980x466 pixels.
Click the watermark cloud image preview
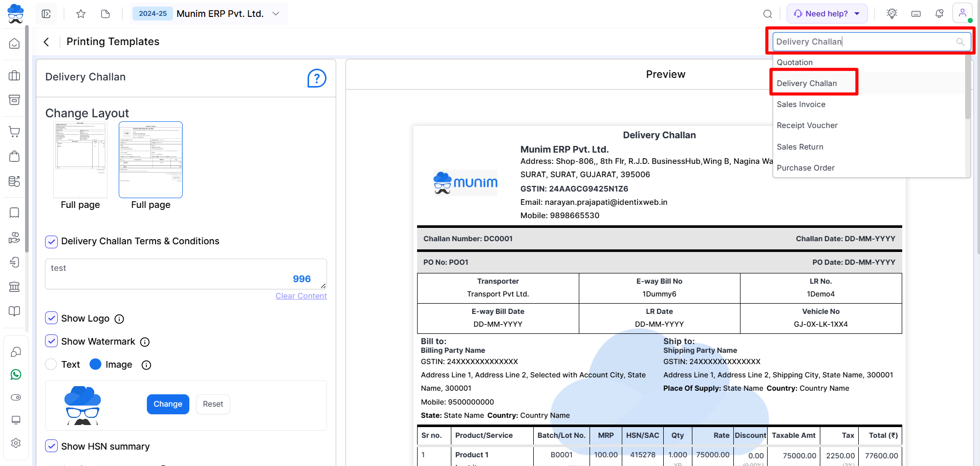pyautogui.click(x=82, y=405)
